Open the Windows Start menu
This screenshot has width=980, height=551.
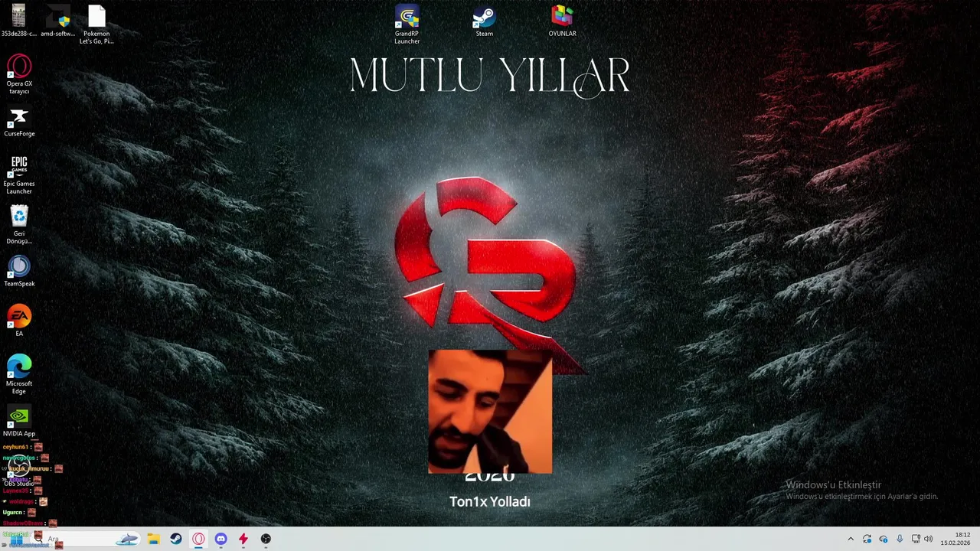[x=15, y=540]
